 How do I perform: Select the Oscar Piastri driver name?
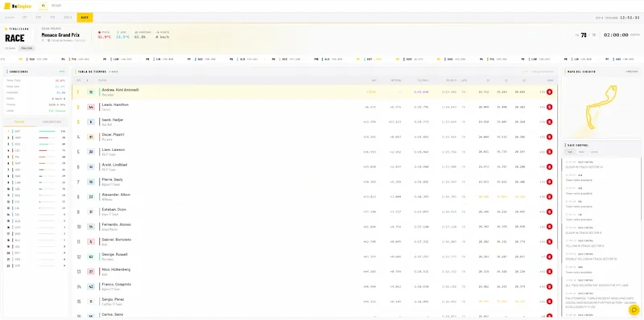pyautogui.click(x=113, y=135)
